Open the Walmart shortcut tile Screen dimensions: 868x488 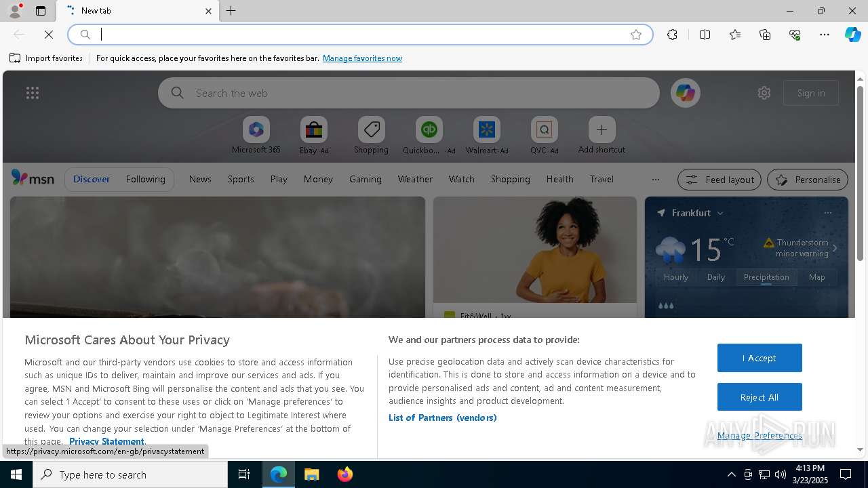click(x=486, y=135)
